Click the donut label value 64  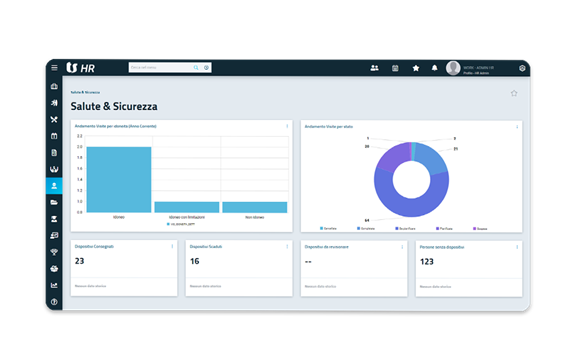[x=367, y=220]
